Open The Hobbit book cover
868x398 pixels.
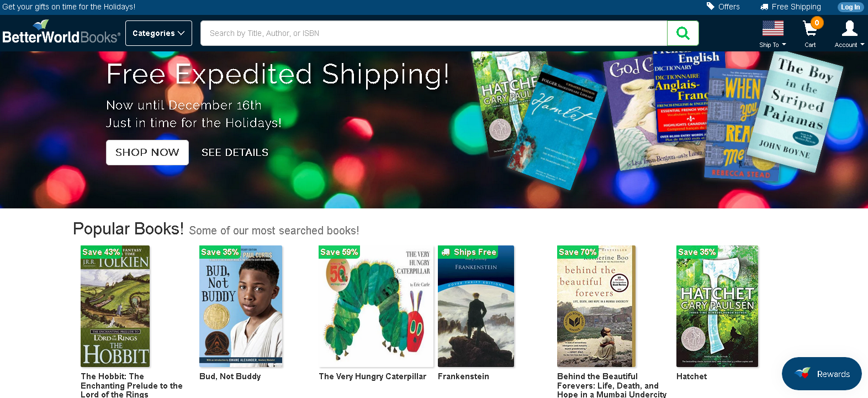(115, 306)
